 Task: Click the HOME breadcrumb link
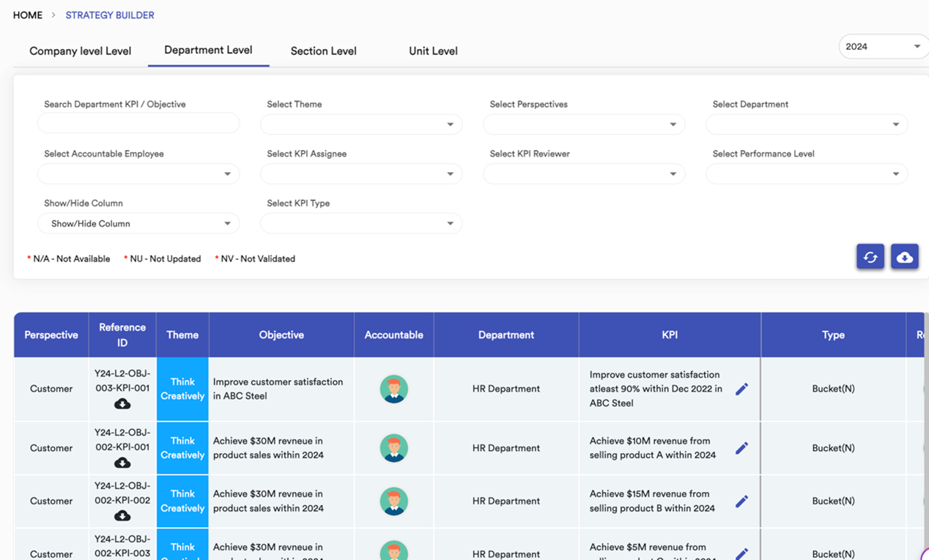pyautogui.click(x=27, y=15)
